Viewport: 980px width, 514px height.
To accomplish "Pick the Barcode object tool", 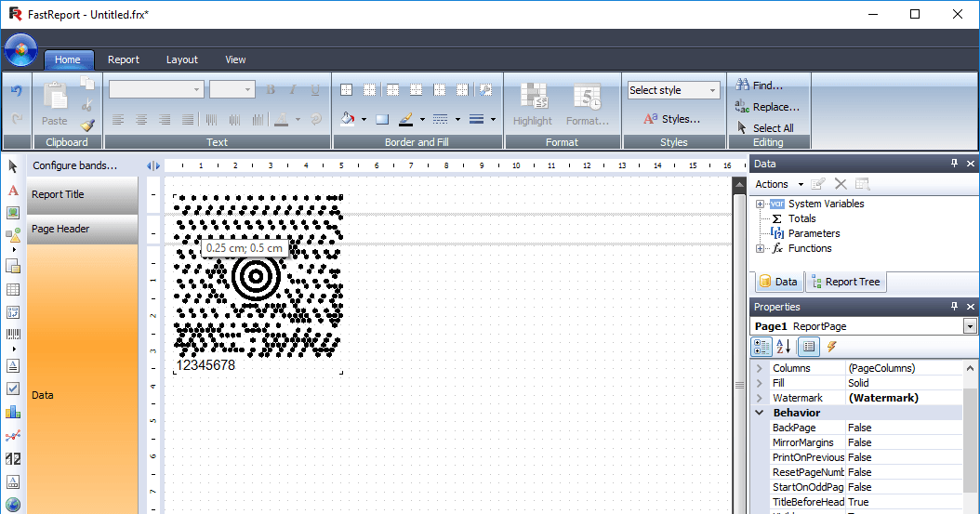I will (x=12, y=335).
